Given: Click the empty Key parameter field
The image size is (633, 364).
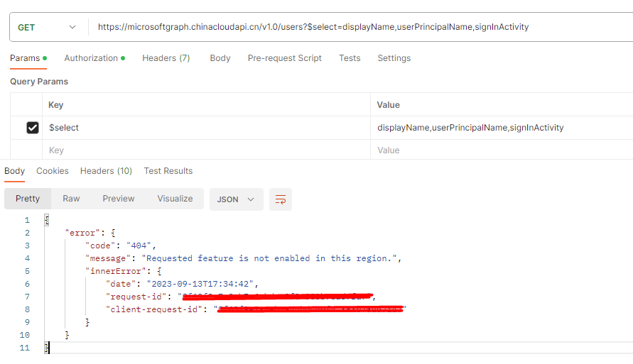Looking at the screenshot, I should [x=206, y=150].
